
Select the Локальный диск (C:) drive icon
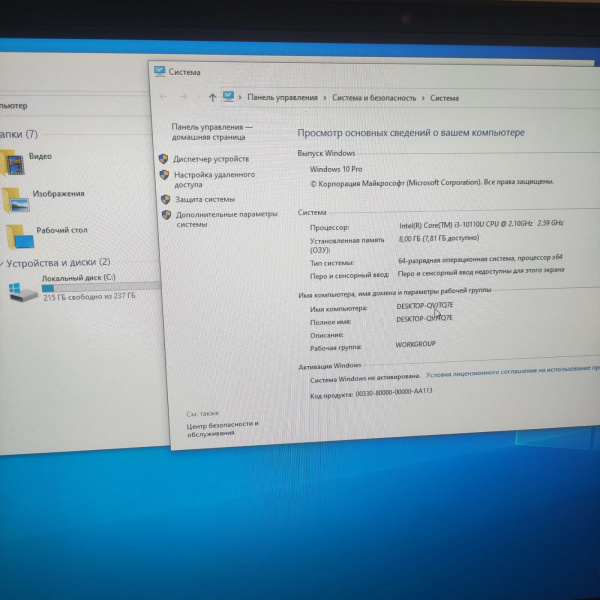tap(21, 291)
